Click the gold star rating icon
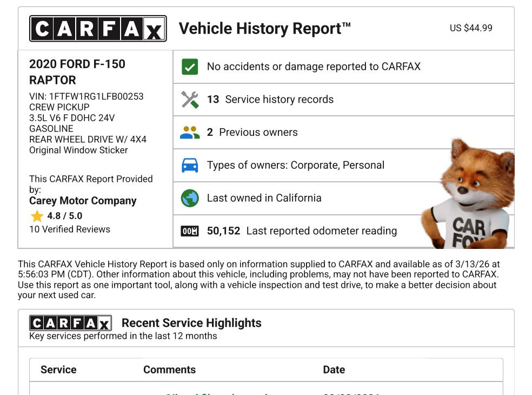 (x=37, y=216)
